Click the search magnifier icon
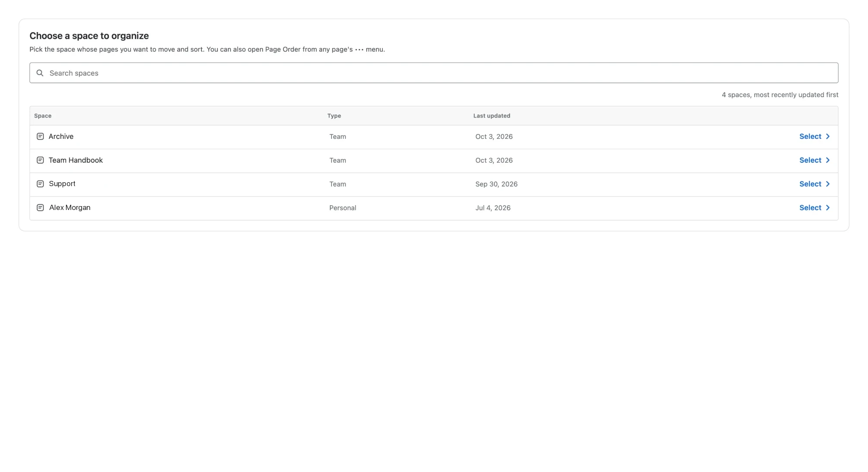 point(40,73)
